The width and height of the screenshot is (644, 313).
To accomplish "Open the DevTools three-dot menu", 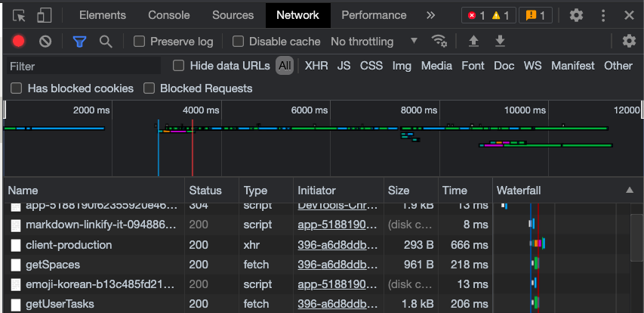I will click(603, 16).
